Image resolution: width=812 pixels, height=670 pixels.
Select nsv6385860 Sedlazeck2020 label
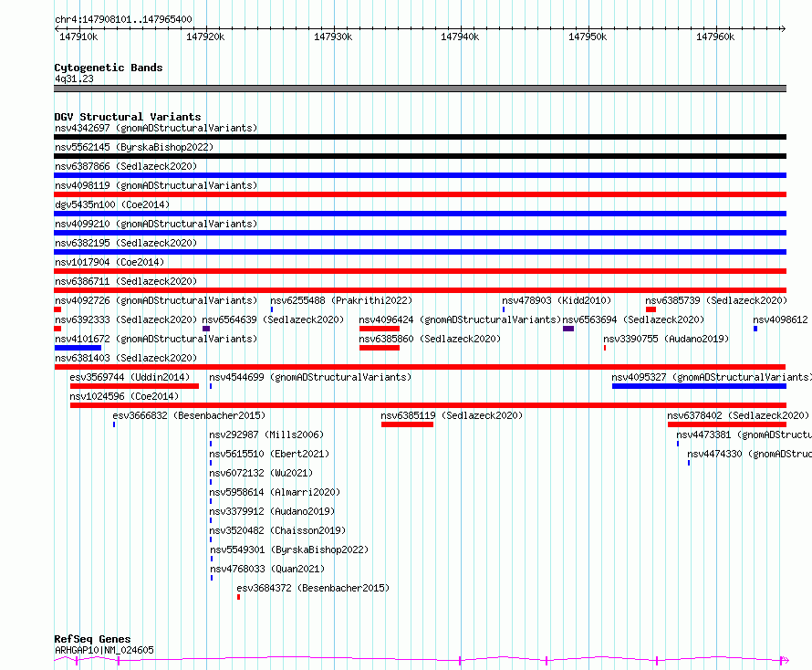pyautogui.click(x=430, y=339)
